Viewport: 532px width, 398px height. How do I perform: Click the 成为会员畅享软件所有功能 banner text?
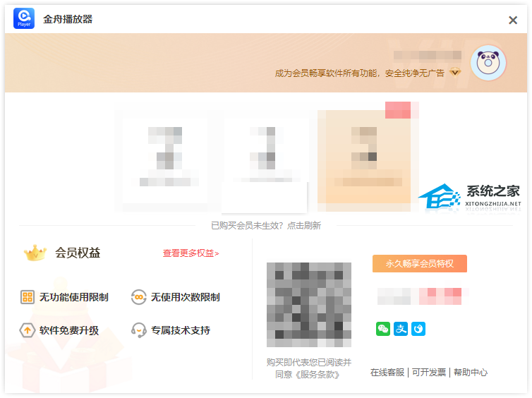pos(326,73)
